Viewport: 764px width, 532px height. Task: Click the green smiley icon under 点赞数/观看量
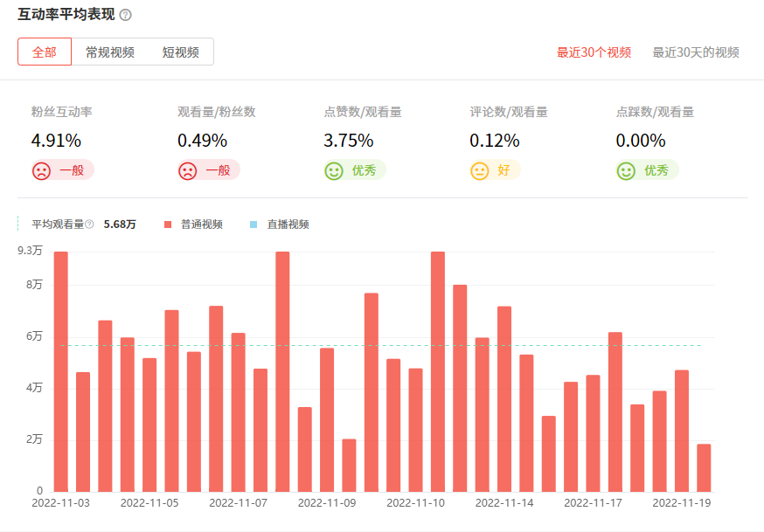click(x=332, y=169)
